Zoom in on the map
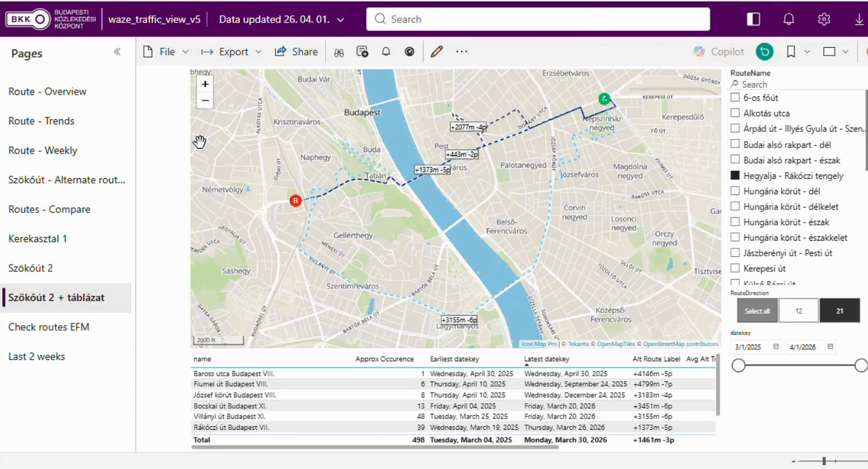868x469 pixels. [205, 84]
